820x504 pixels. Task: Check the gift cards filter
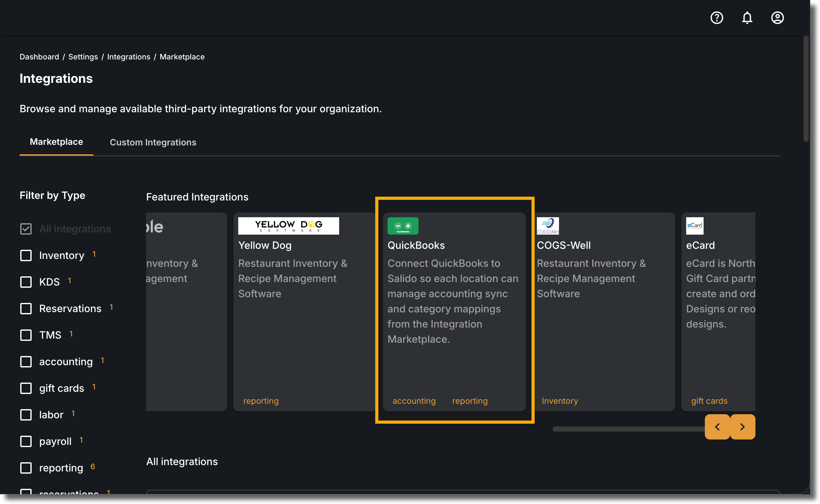[26, 388]
